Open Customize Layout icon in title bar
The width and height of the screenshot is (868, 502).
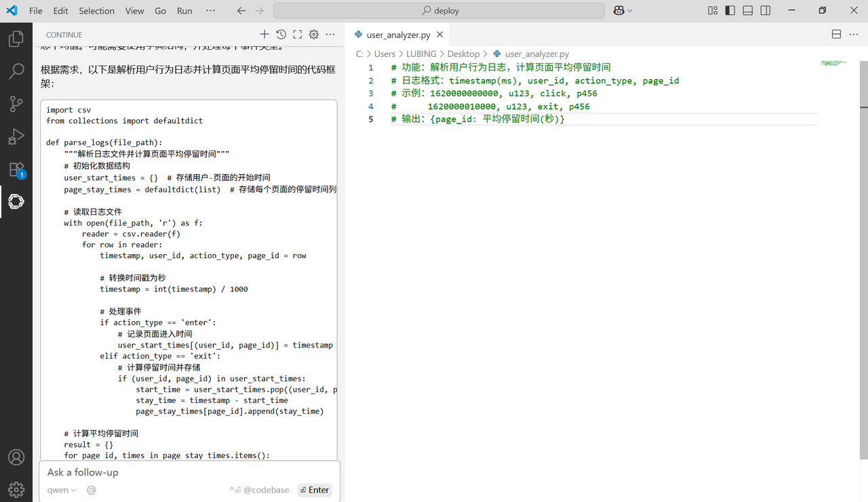click(x=713, y=11)
